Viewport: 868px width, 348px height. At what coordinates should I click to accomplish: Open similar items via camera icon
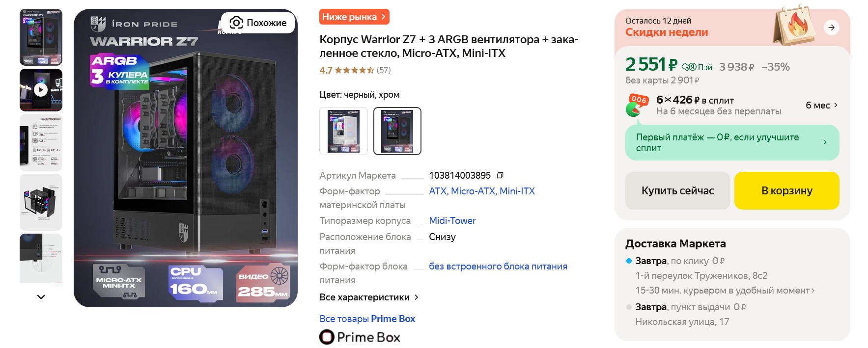(x=258, y=23)
